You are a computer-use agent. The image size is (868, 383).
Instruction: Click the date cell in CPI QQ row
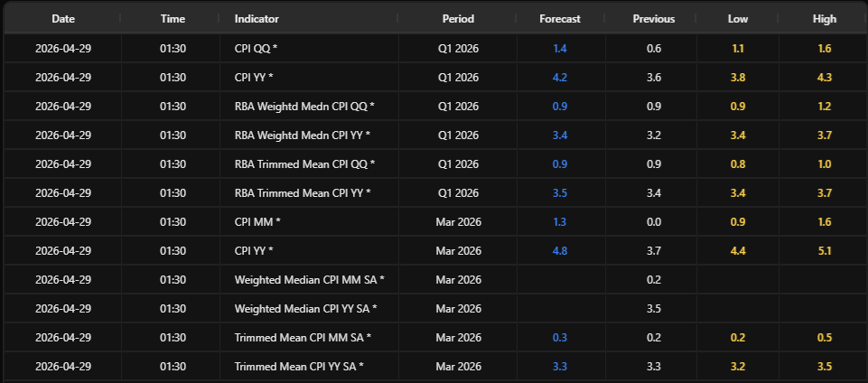[x=63, y=49]
